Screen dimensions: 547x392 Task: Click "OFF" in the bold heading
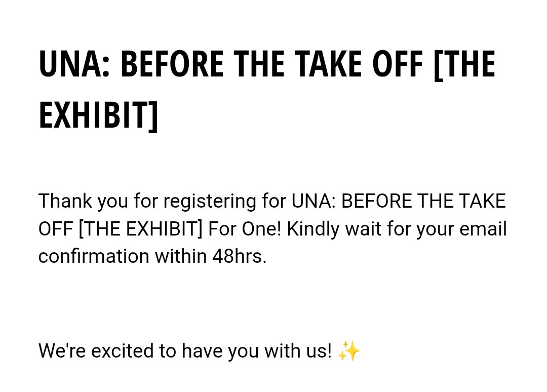(398, 65)
